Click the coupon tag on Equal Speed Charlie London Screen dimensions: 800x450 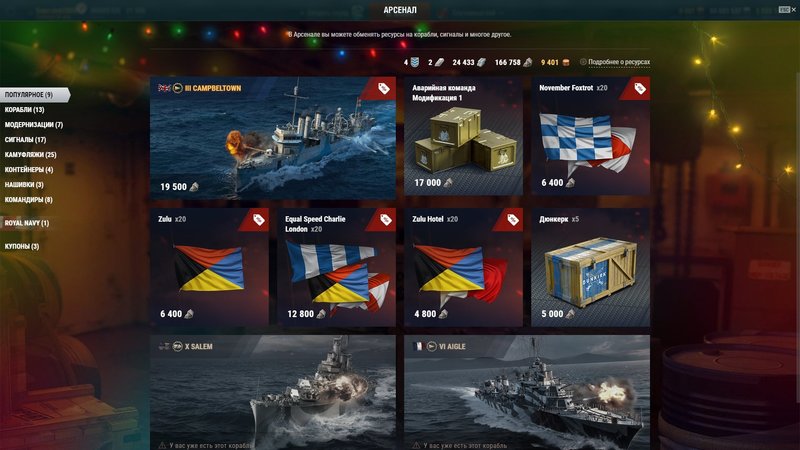tap(386, 219)
